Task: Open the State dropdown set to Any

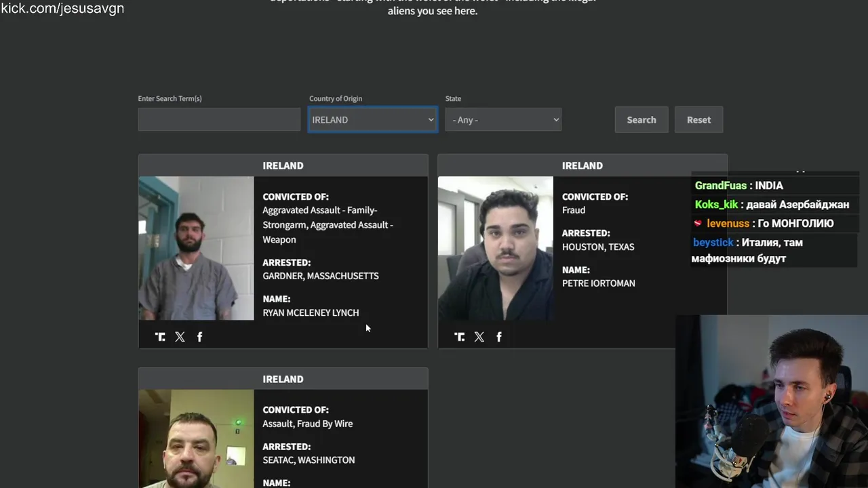Action: point(503,119)
